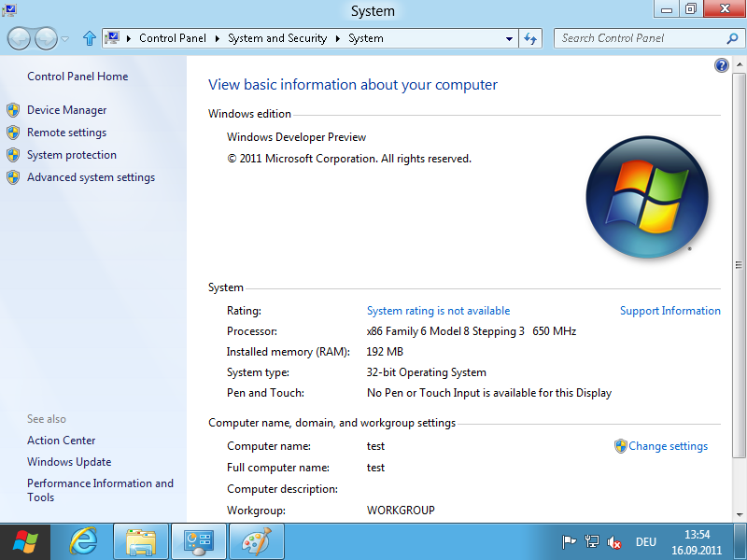Expand the address bar history dropdown

[509, 38]
